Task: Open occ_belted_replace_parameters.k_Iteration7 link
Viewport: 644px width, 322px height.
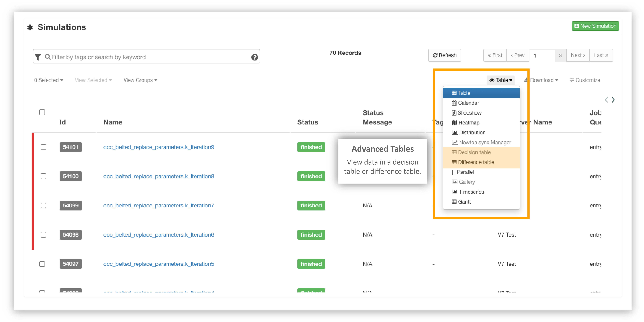Action: 159,205
